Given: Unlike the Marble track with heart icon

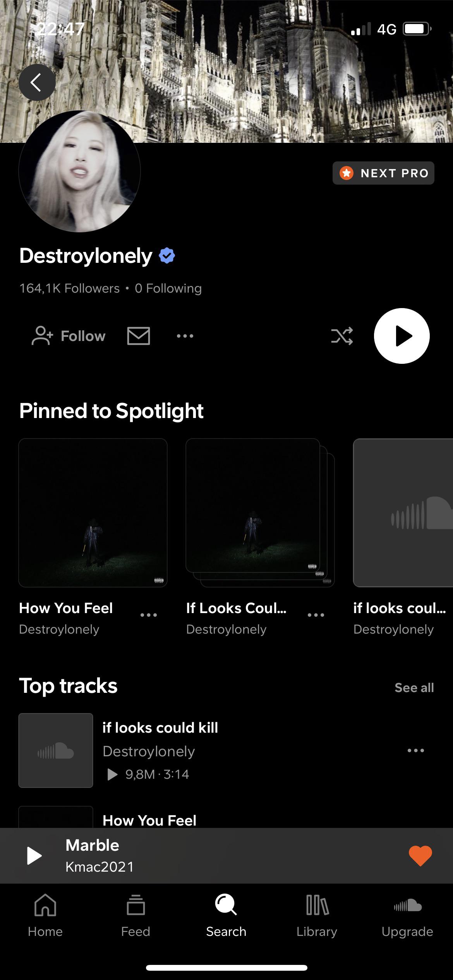Looking at the screenshot, I should 420,855.
